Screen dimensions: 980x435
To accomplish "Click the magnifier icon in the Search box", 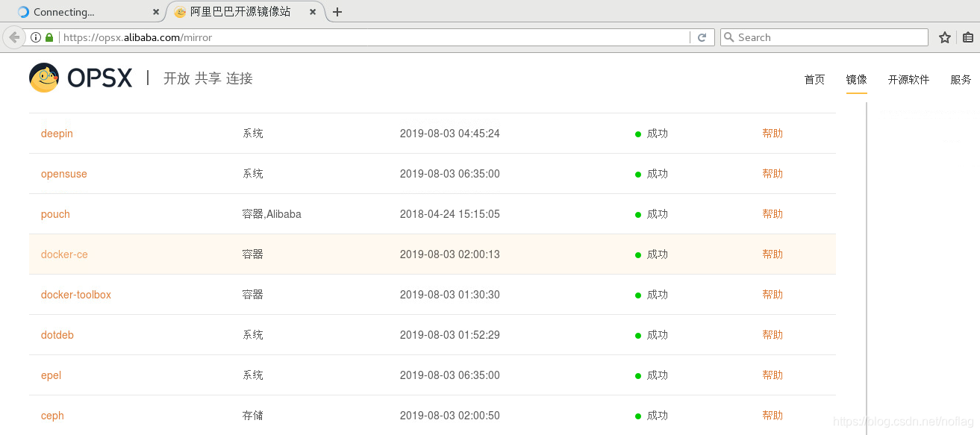I will [729, 37].
